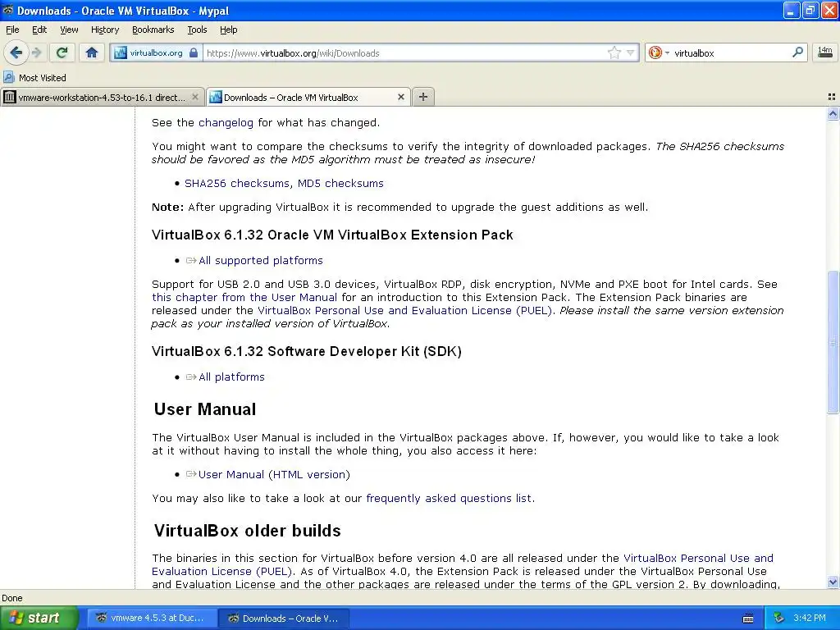Switch to vmware 4.5.3 at Duc... taskbar window
The width and height of the screenshot is (840, 630).
click(x=152, y=618)
